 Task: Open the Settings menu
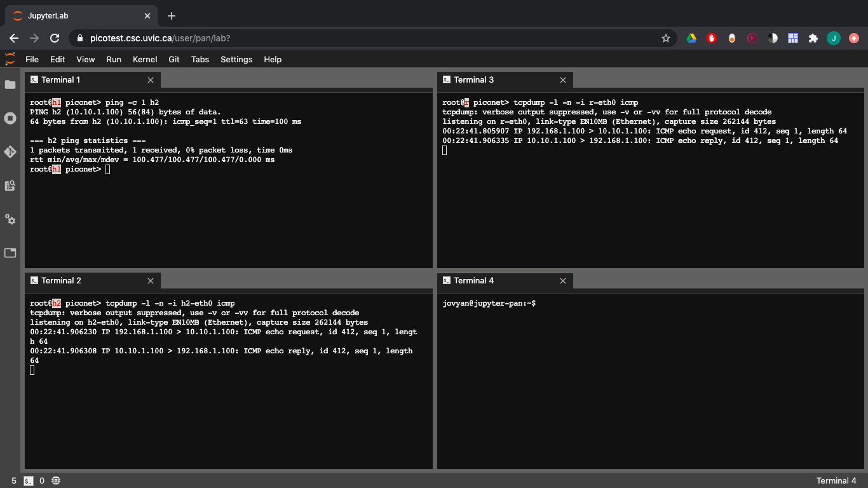(x=236, y=59)
